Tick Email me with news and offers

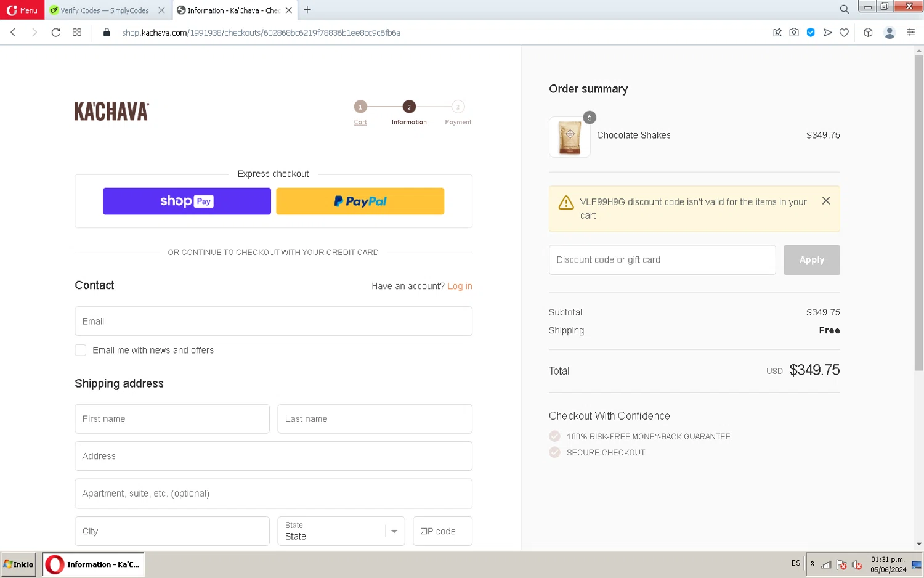(81, 350)
